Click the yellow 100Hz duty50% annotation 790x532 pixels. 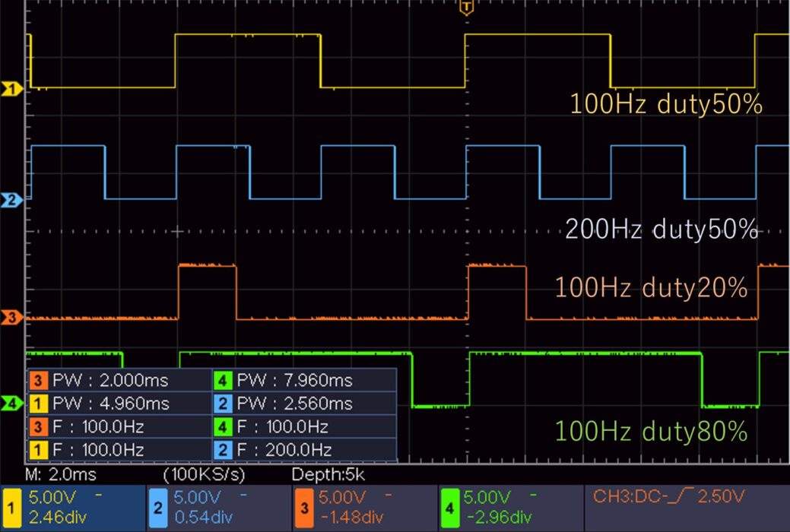(665, 104)
